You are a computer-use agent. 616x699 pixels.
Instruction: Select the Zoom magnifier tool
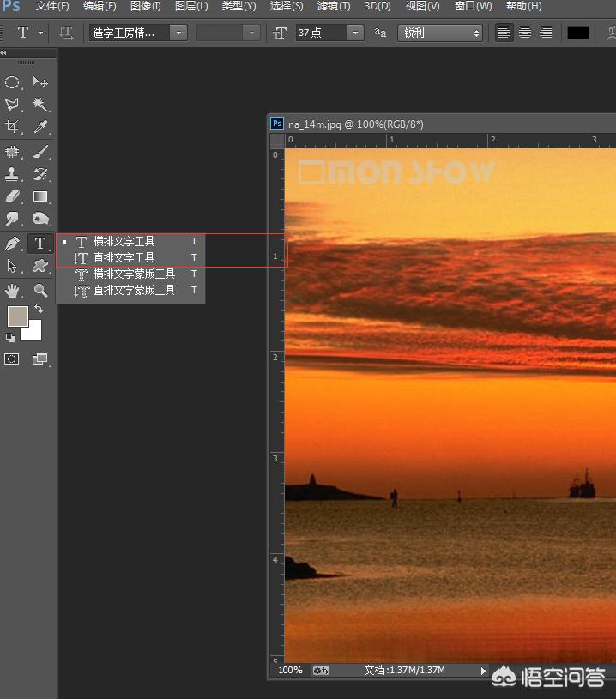coord(40,291)
